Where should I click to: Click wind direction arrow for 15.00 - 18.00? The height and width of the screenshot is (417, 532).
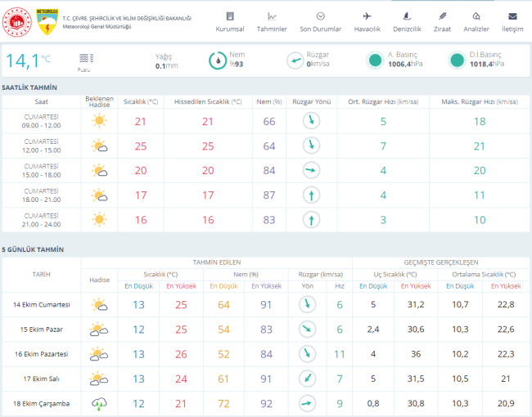tap(312, 170)
